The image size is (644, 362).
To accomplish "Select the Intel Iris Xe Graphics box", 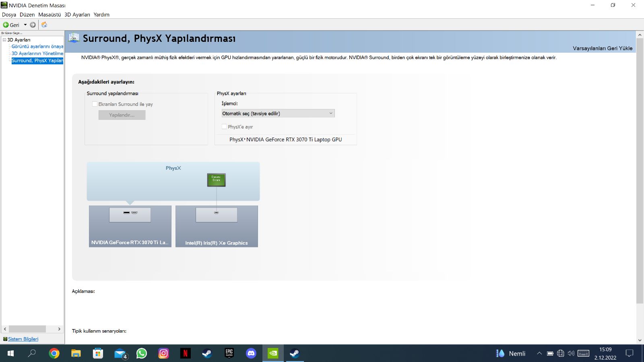I will [217, 226].
